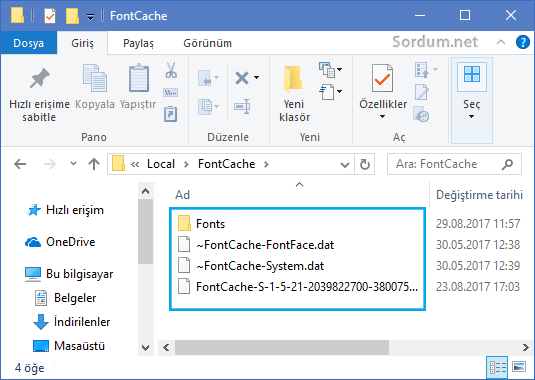Screen dimensions: 535x380
Task: Click the Ara: FontCache search box
Action: click(454, 164)
